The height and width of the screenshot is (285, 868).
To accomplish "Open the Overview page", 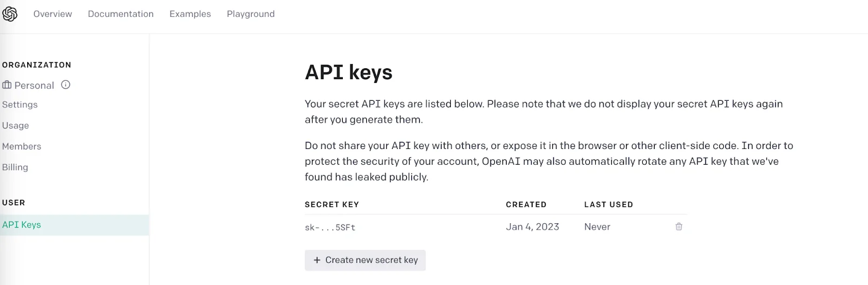I will click(53, 14).
